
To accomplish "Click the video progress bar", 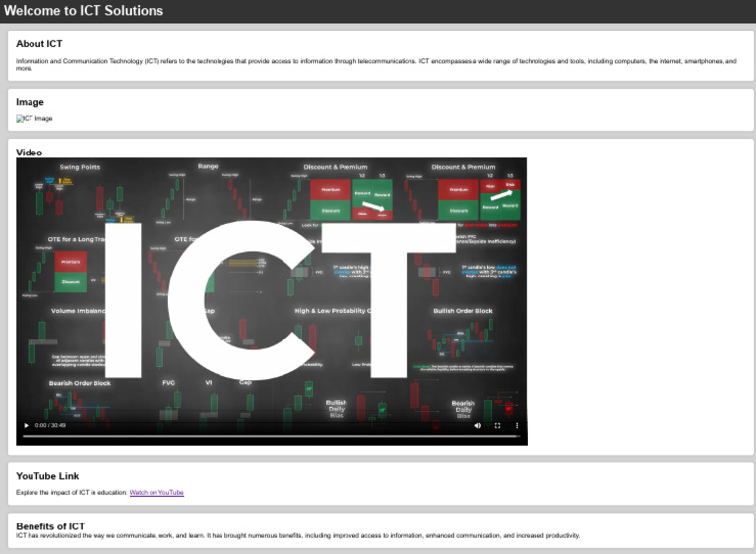I will [x=271, y=436].
